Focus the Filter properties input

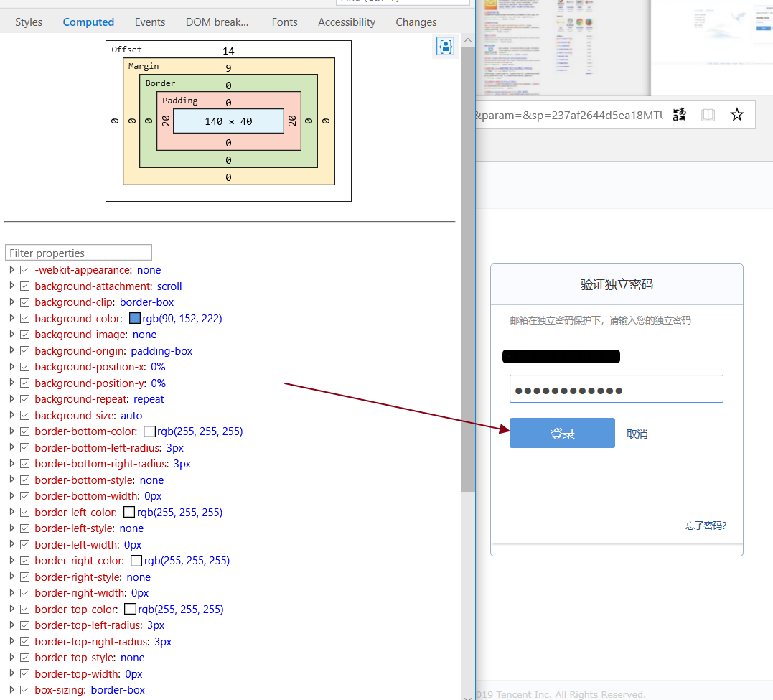[x=78, y=253]
